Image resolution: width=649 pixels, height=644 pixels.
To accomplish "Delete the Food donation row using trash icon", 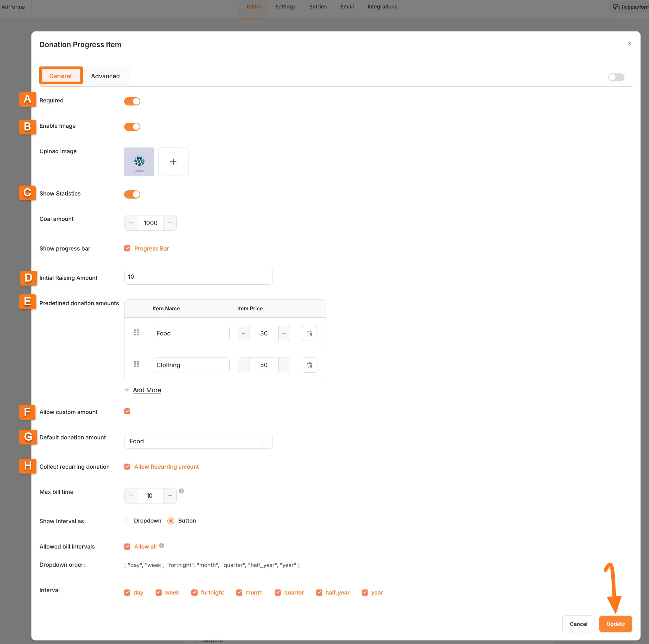I will pos(309,333).
